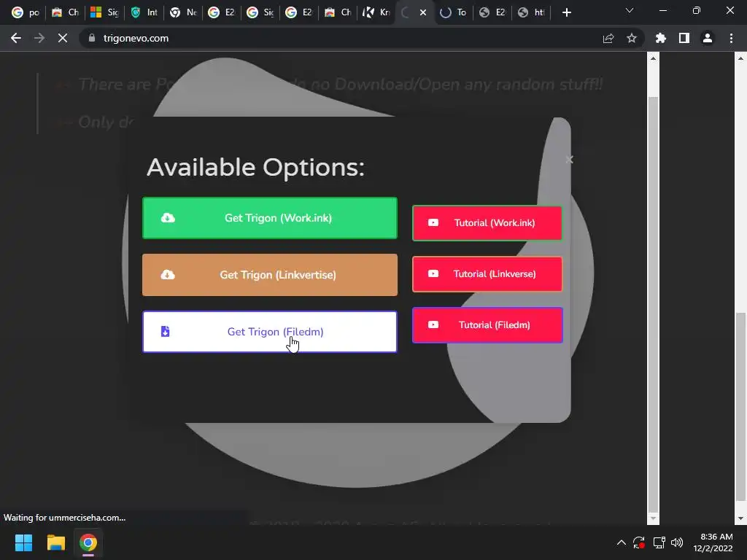The width and height of the screenshot is (747, 560).
Task: Close the Available Options popup
Action: pos(569,160)
